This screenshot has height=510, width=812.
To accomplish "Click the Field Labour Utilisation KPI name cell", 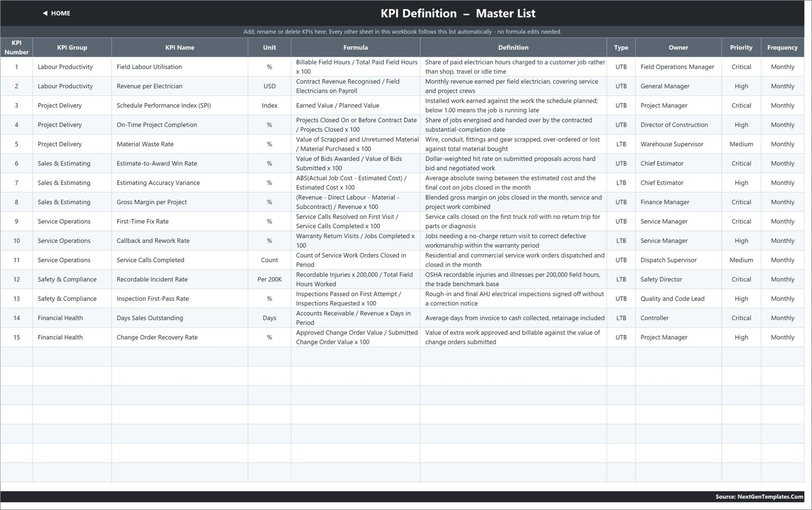I will tap(180, 67).
